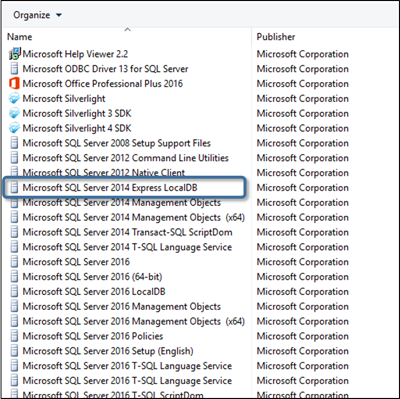Select SQL Server 2016 Setup (English) name
The image size is (400, 399).
click(108, 351)
